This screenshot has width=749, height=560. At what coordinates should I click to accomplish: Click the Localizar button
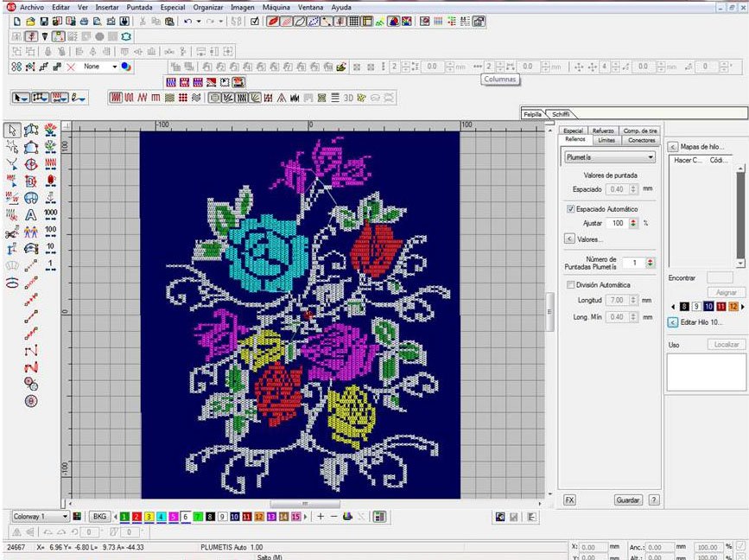point(726,345)
